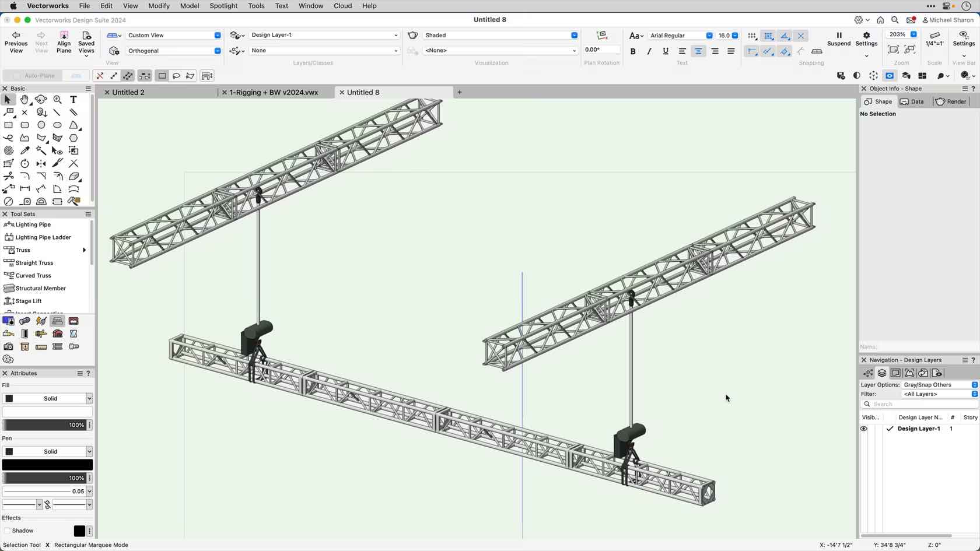Select the Zoom tool
Screen dimensions: 980x551
point(57,100)
